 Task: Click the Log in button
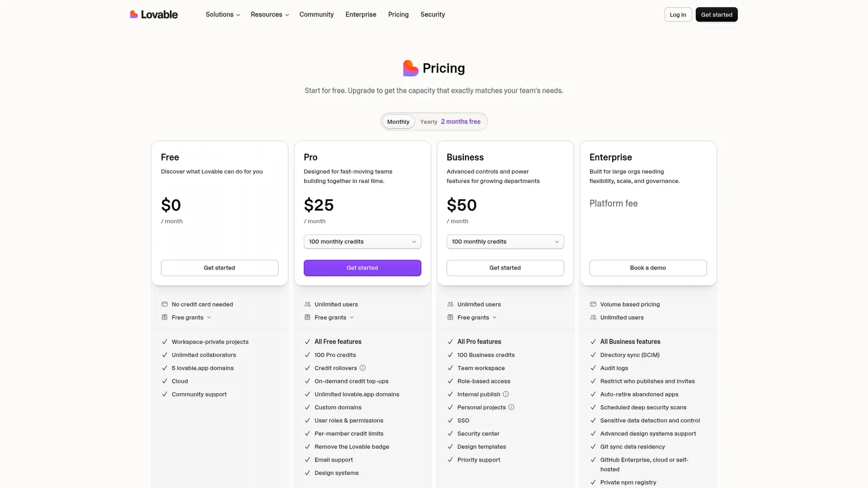coord(678,15)
